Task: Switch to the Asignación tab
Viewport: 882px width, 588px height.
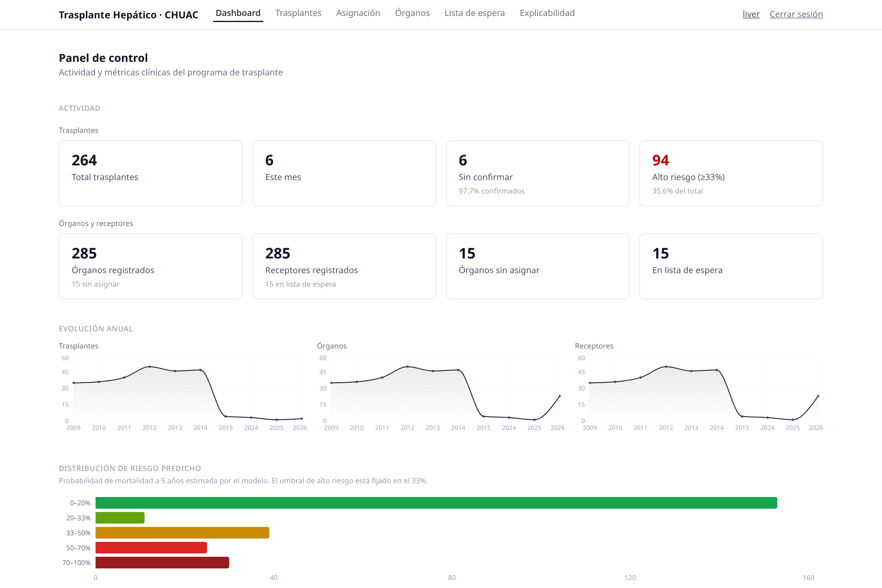Action: point(358,13)
